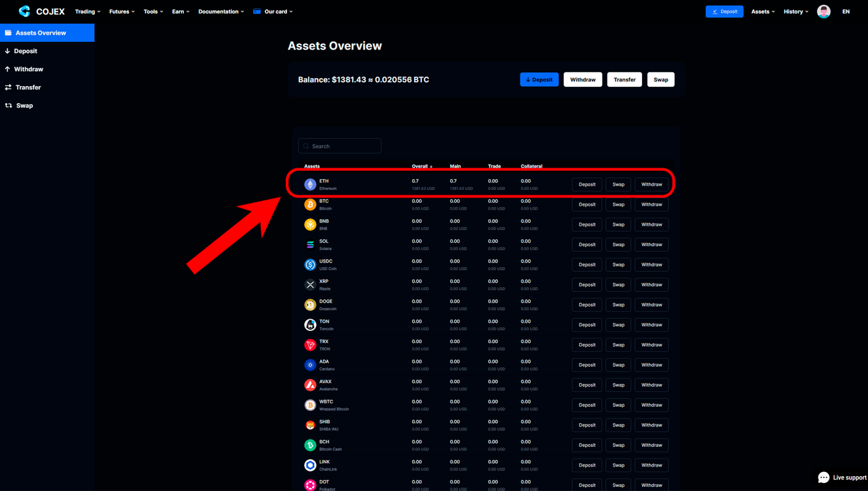Viewport: 868px width, 491px height.
Task: Click the Bitcoin coin icon
Action: pos(310,204)
